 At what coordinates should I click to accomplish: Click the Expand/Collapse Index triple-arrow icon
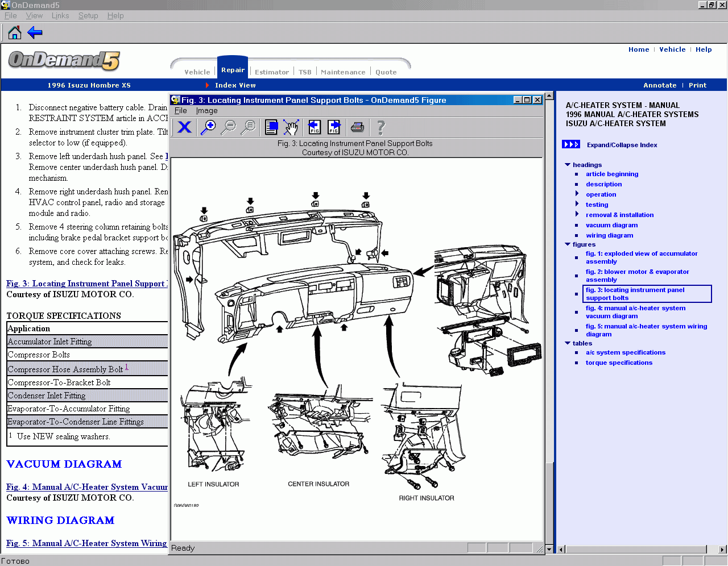click(571, 144)
